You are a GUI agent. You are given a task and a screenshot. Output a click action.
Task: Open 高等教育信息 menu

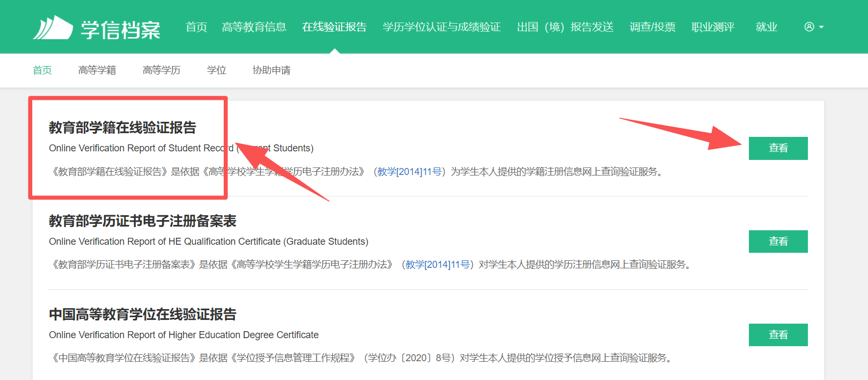pos(254,27)
